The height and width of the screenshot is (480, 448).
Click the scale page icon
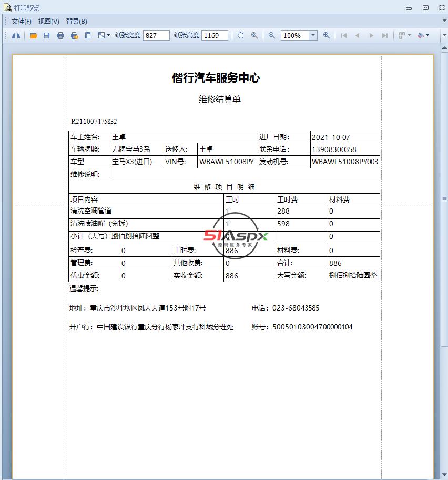101,35
